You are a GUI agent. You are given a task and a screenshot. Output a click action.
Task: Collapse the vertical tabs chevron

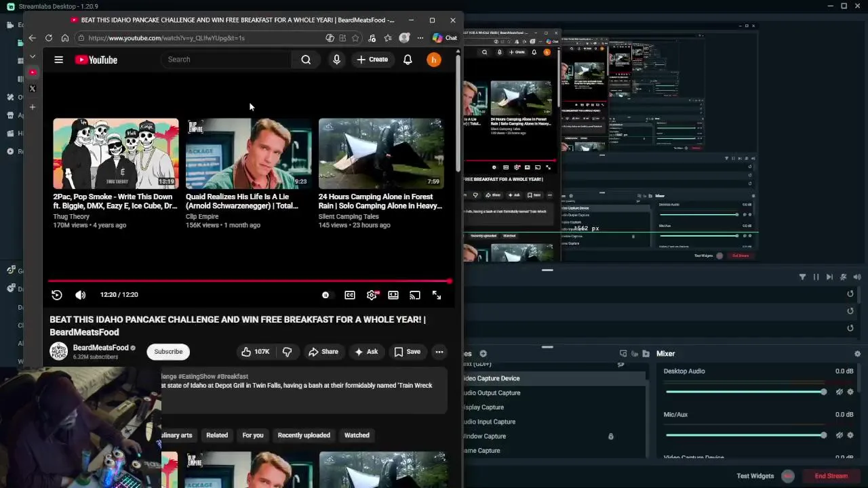(32, 56)
